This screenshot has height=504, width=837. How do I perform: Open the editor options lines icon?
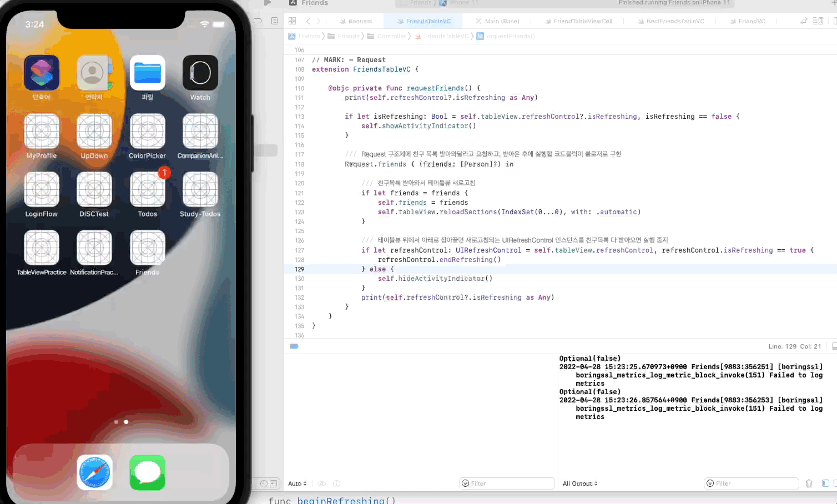pyautogui.click(x=818, y=21)
